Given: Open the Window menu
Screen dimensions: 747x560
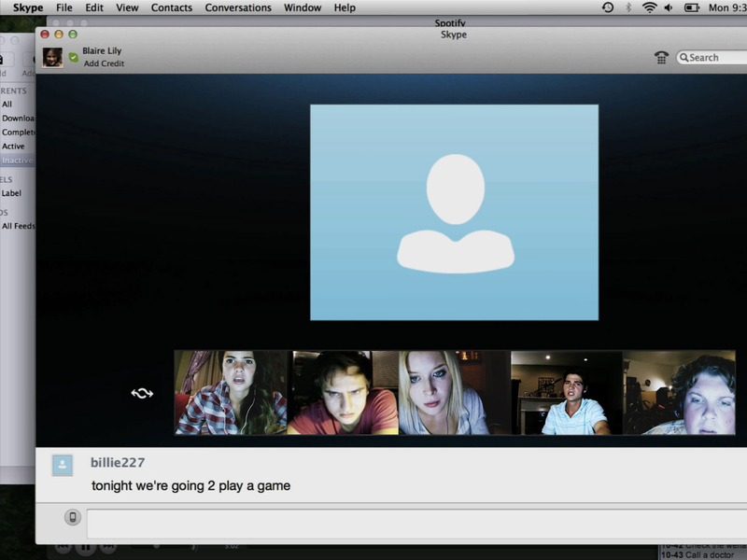Looking at the screenshot, I should pyautogui.click(x=303, y=7).
